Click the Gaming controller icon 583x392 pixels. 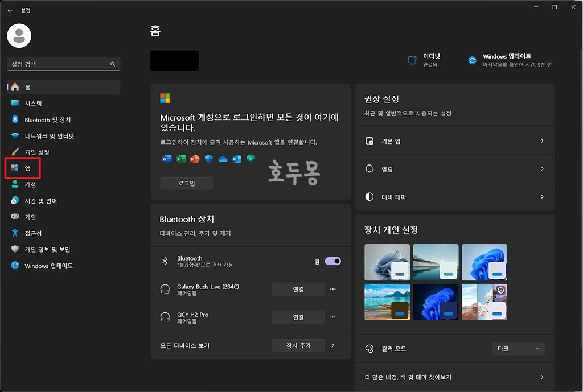pos(15,217)
